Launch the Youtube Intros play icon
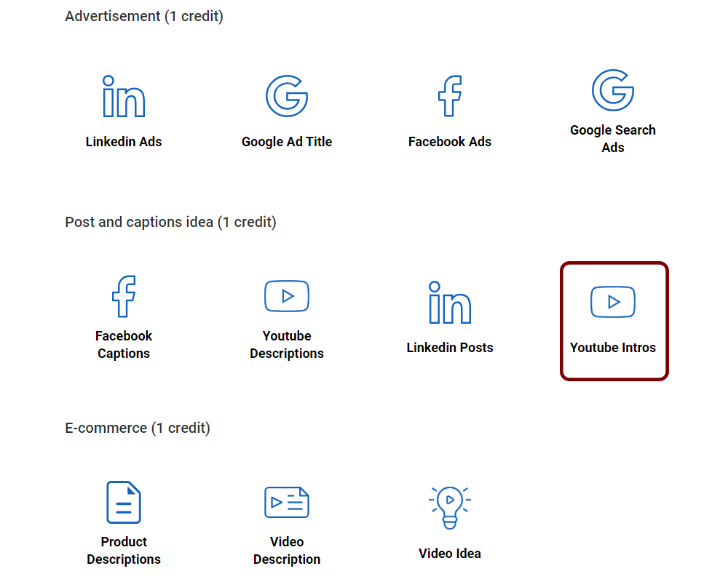This screenshot has height=582, width=728. click(x=613, y=302)
